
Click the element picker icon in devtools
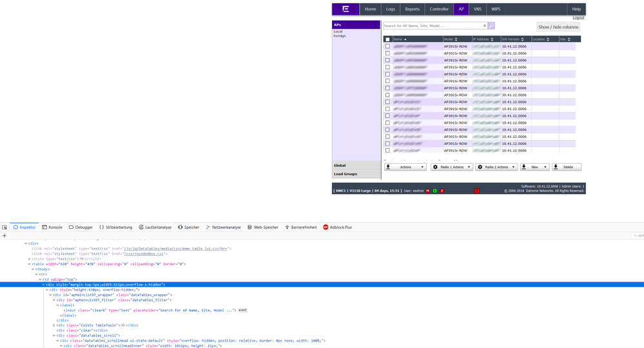coord(5,227)
